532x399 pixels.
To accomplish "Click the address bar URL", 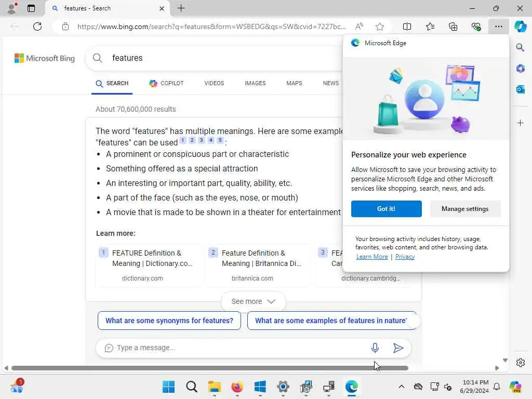I will [211, 26].
